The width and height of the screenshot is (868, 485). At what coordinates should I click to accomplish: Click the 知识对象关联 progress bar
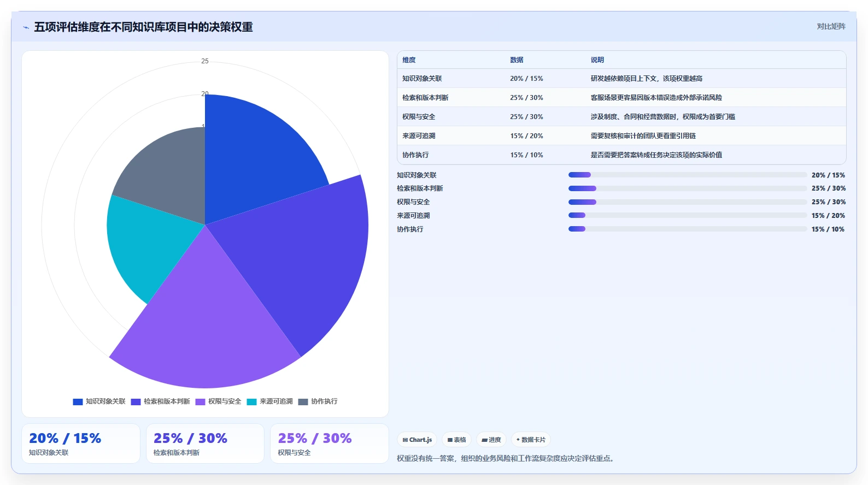(688, 175)
